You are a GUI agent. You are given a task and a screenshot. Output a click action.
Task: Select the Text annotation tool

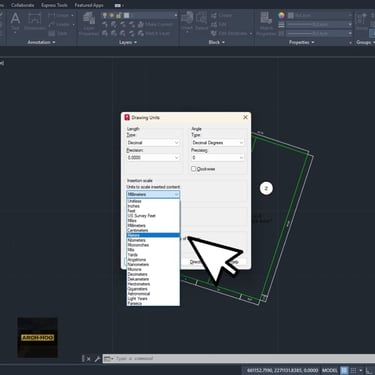click(15, 22)
